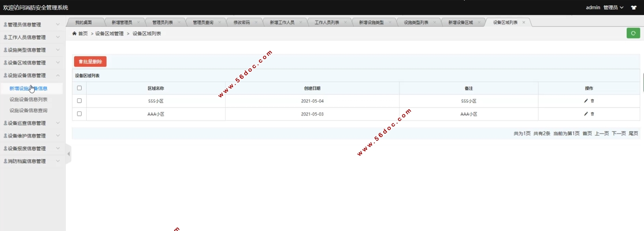Switch to the 修改密码 tab
The width and height of the screenshot is (644, 231).
tap(241, 22)
